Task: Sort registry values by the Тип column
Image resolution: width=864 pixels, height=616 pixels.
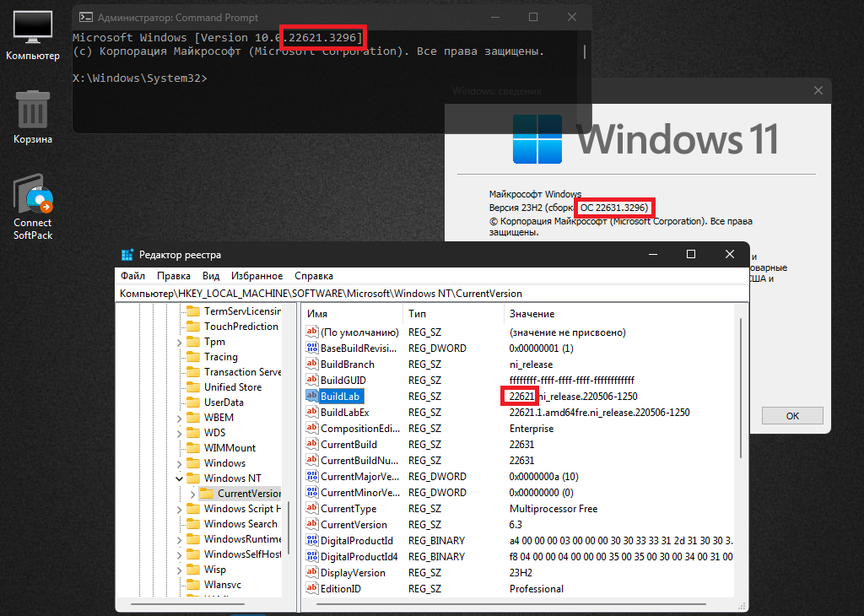Action: click(x=453, y=314)
